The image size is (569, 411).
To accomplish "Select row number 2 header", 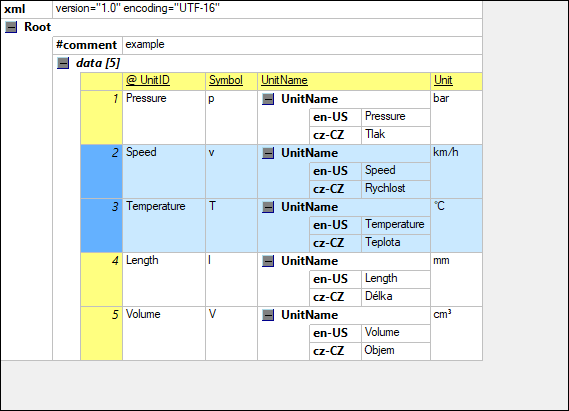I will (x=102, y=172).
